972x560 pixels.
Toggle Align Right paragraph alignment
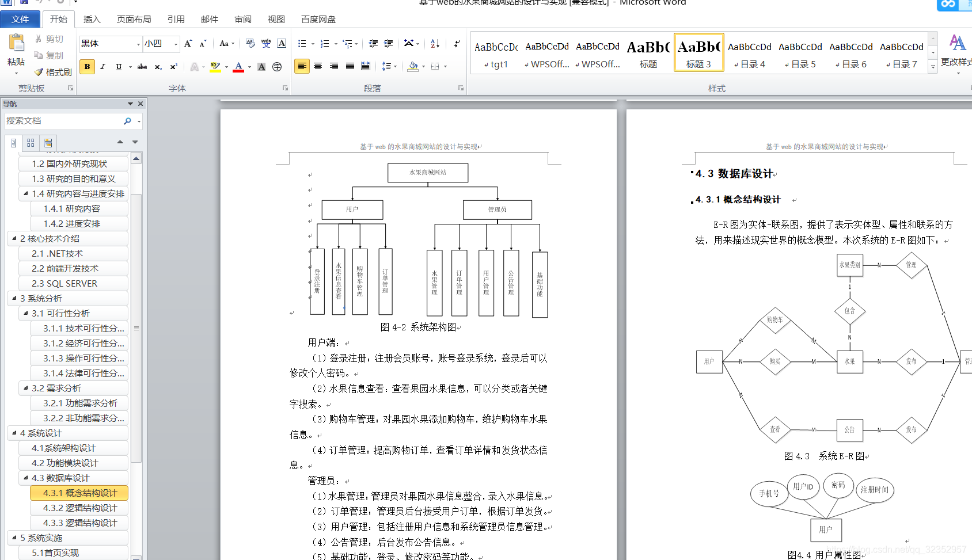tap(334, 67)
